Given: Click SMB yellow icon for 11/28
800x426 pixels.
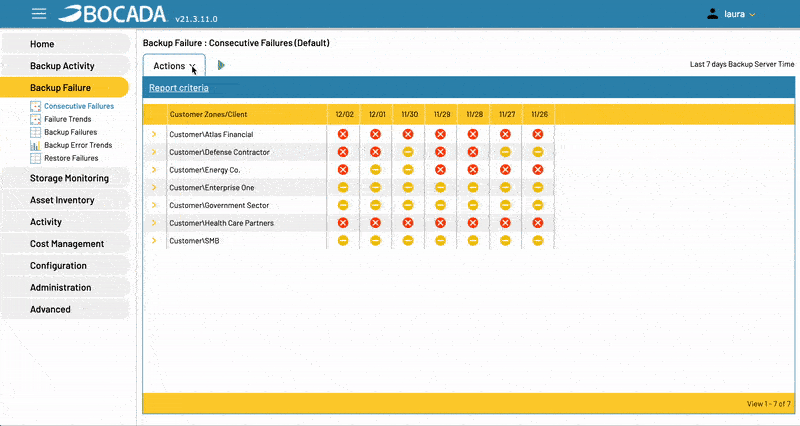Looking at the screenshot, I should 473,241.
